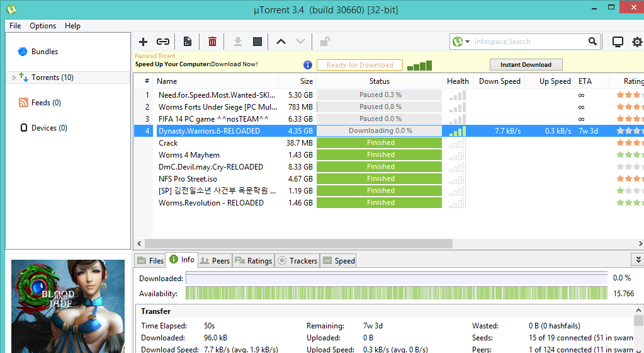Viewport: 644px width, 353px height.
Task: Switch to the Speed tab
Action: [339, 260]
